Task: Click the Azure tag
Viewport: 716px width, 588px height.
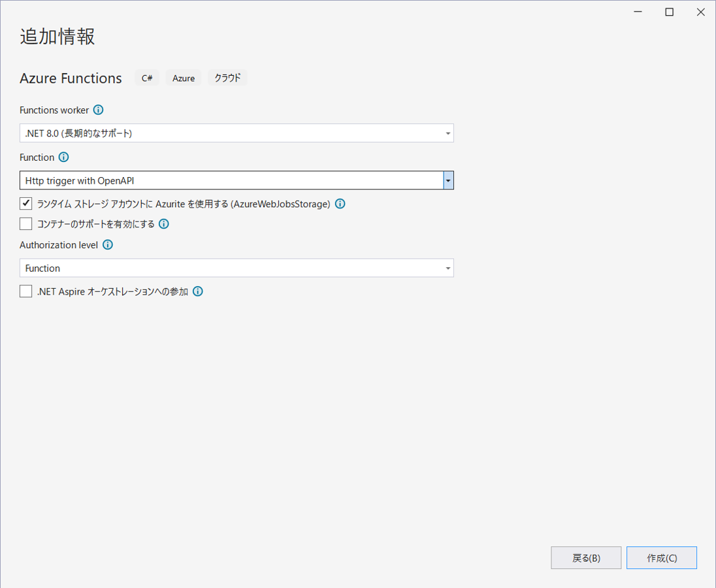Action: pyautogui.click(x=184, y=78)
